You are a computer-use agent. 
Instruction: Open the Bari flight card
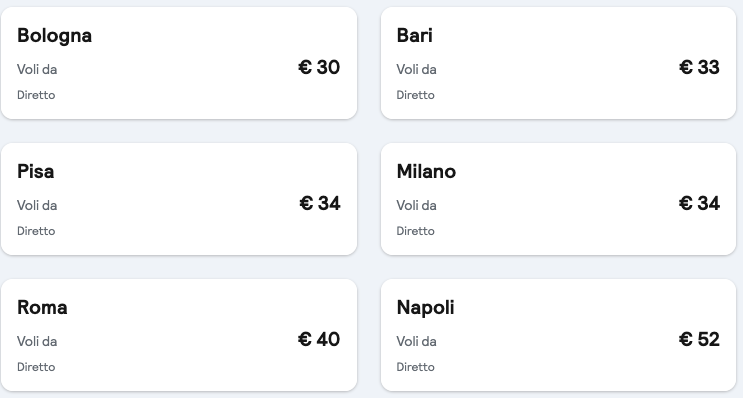click(x=558, y=63)
